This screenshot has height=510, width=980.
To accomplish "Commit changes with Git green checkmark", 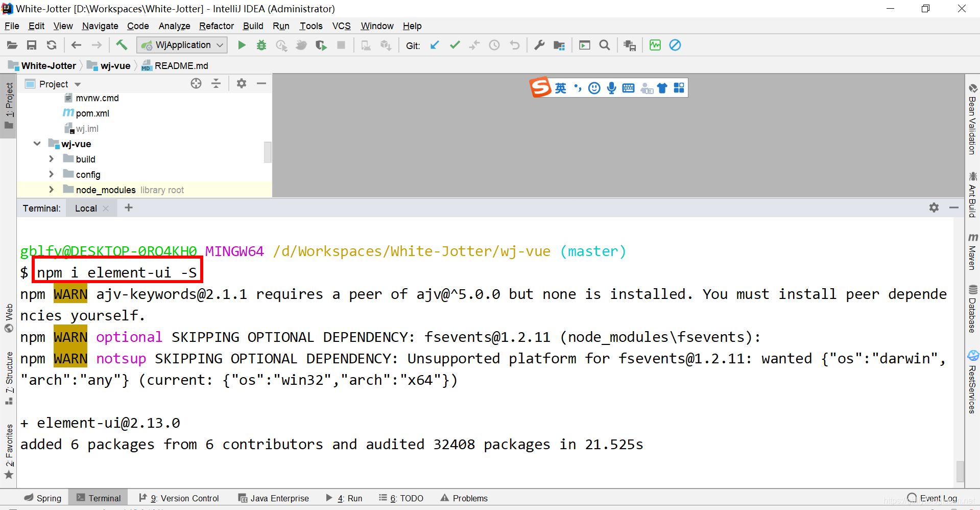I will click(x=455, y=45).
